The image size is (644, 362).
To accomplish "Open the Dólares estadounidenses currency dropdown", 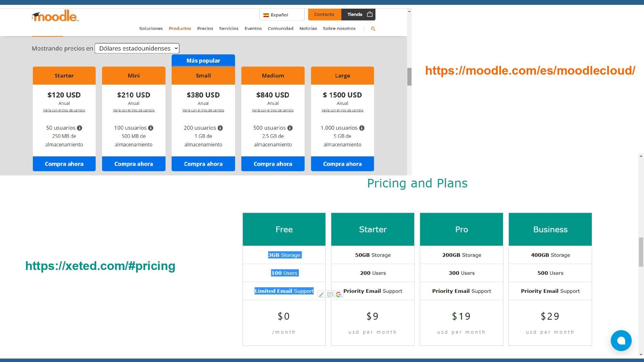I will click(137, 48).
